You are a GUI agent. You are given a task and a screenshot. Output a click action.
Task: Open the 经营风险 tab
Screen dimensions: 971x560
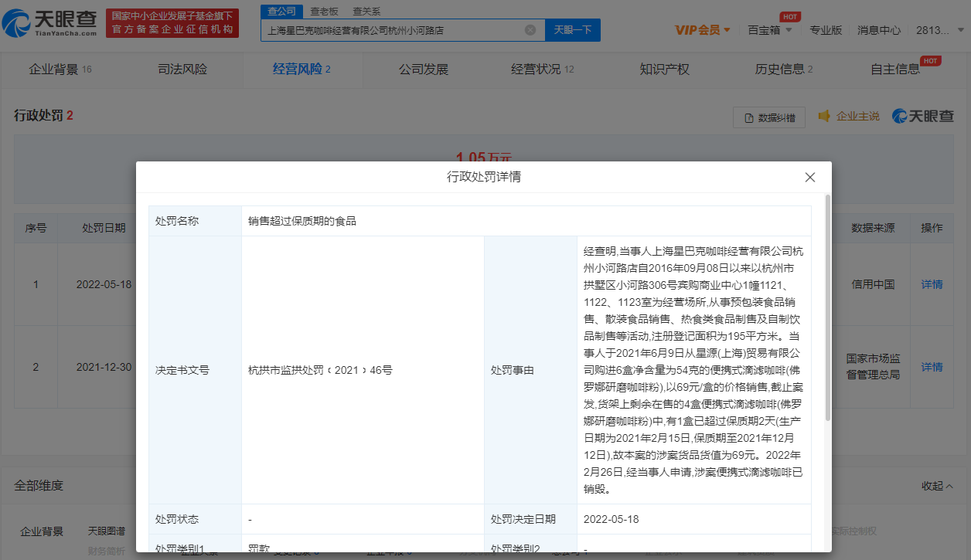coord(302,70)
